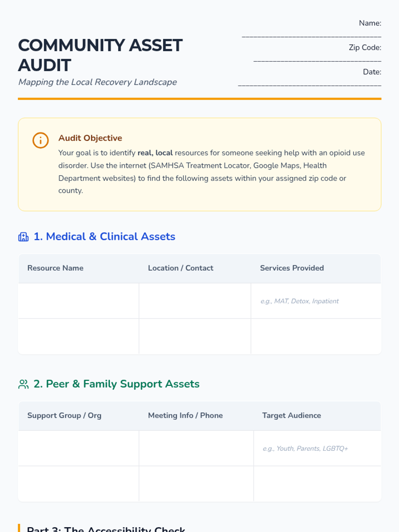The width and height of the screenshot is (399, 532).
Task: Click the 'Peer & Family Support Assets' heading
Action: (116, 384)
